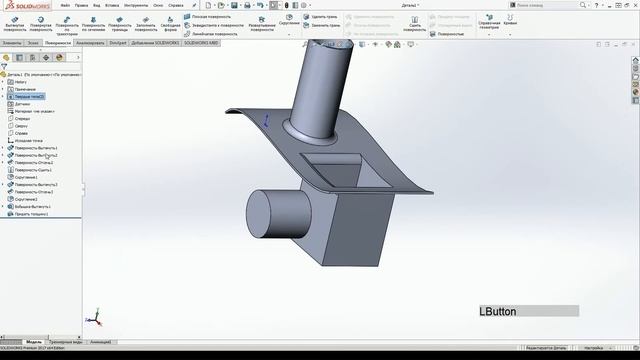Click the Selection tool in quick toolbar
Screen dimensions: 640x360
point(273,5)
